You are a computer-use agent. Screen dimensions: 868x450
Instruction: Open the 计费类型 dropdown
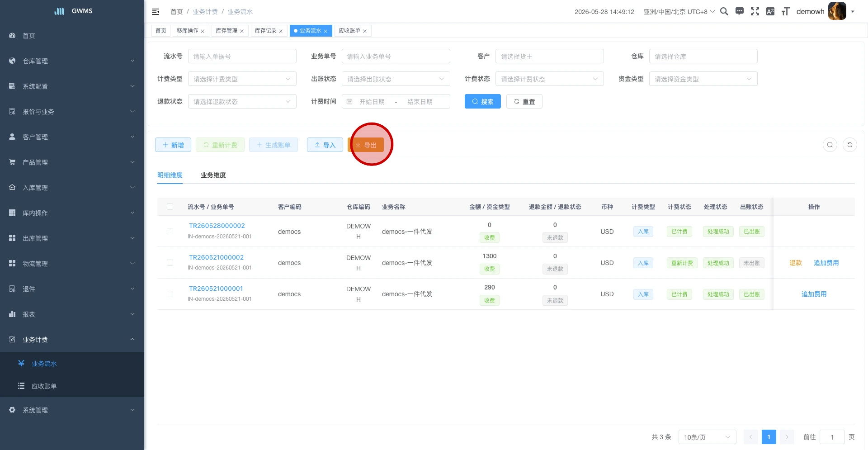pos(242,79)
